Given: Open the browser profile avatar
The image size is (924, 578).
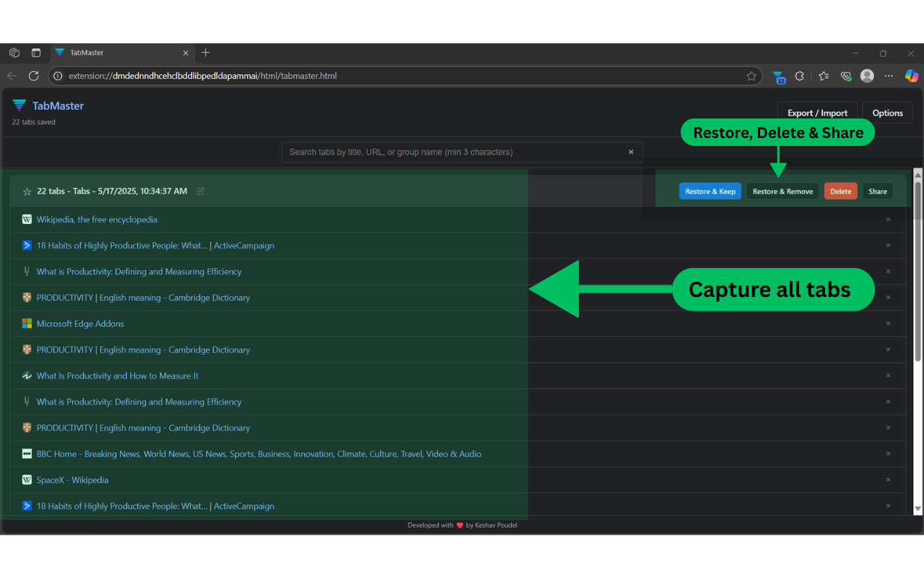Looking at the screenshot, I should click(868, 76).
